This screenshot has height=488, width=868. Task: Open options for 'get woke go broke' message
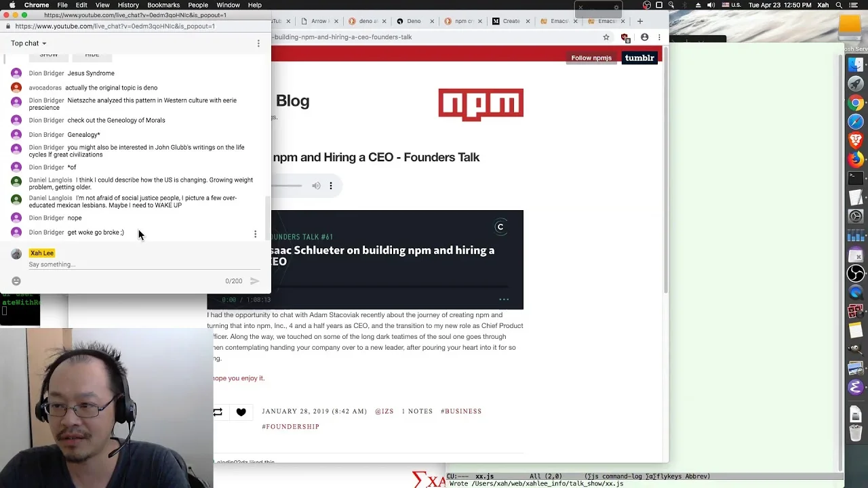(x=255, y=234)
